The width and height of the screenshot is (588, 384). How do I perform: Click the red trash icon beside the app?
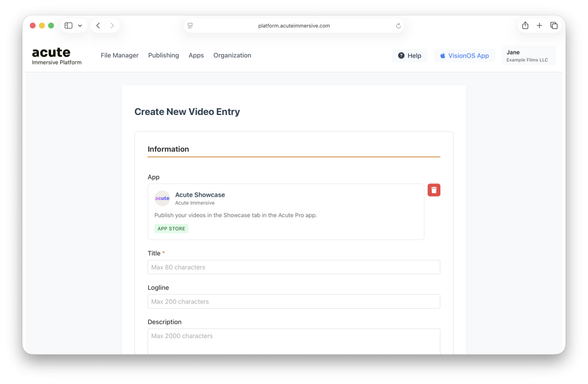pos(434,190)
